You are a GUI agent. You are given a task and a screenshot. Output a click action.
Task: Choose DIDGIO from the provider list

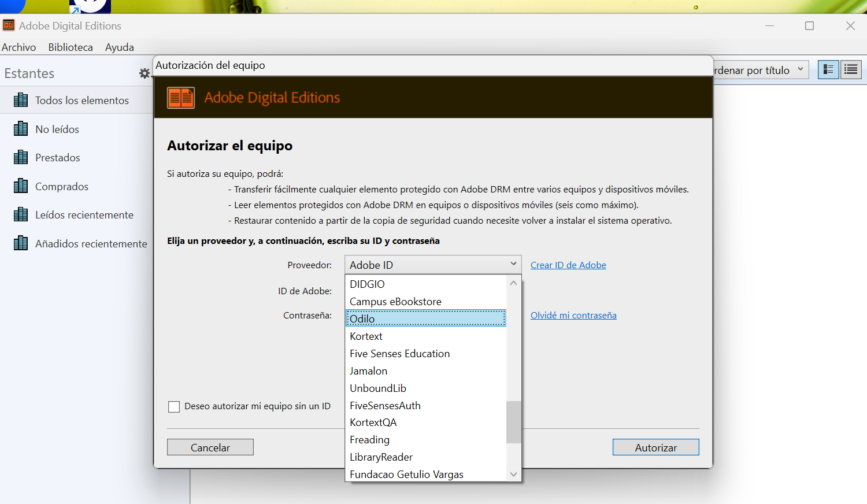tap(426, 284)
